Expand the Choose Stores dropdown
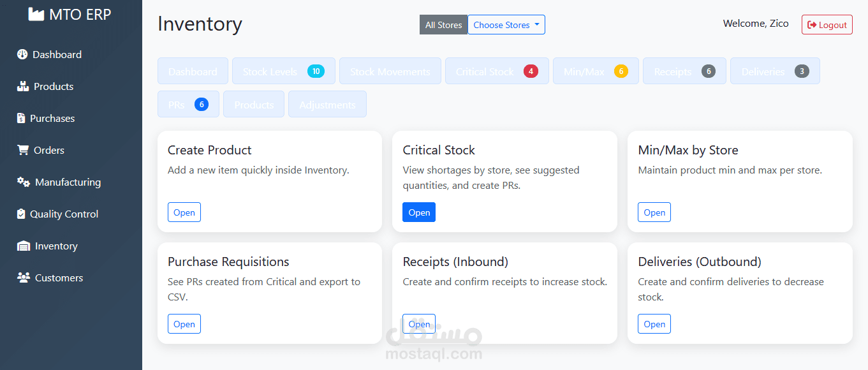Viewport: 868px width, 370px height. [x=506, y=25]
